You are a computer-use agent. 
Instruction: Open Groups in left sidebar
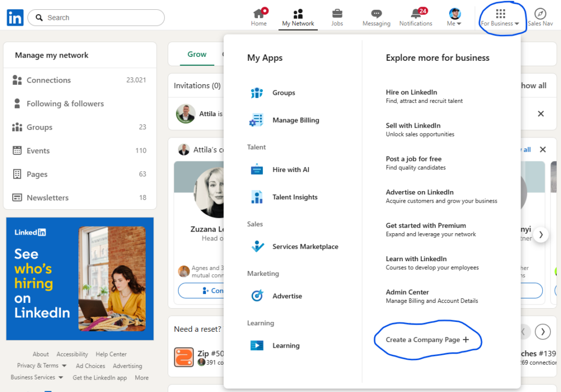click(79, 127)
